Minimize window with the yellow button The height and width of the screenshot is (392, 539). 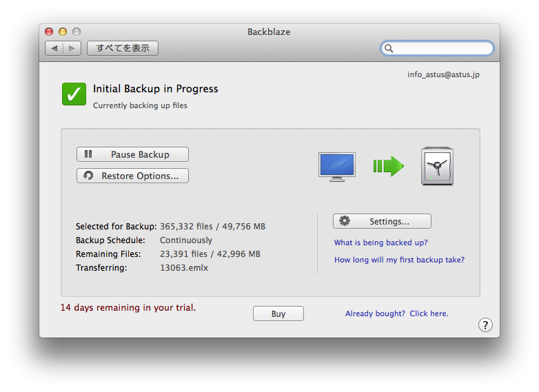[63, 32]
